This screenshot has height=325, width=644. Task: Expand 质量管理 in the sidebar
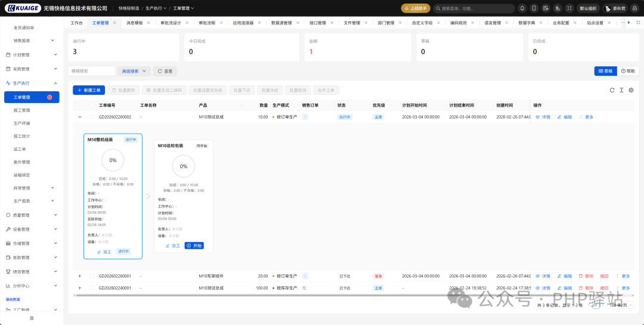(32, 215)
